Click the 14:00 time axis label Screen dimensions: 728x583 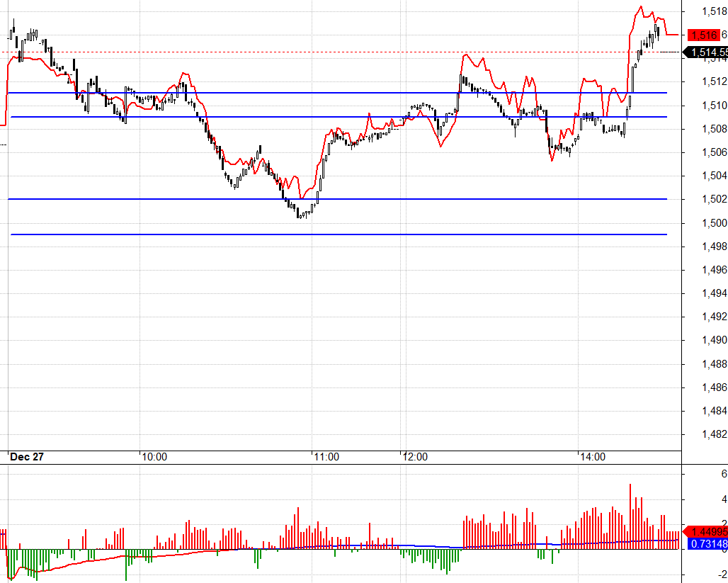click(593, 457)
